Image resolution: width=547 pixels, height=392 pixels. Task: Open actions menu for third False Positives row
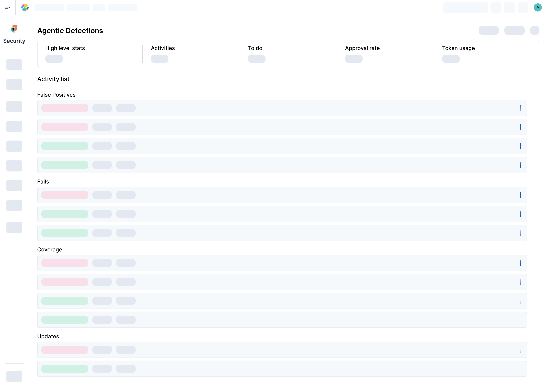pyautogui.click(x=520, y=146)
